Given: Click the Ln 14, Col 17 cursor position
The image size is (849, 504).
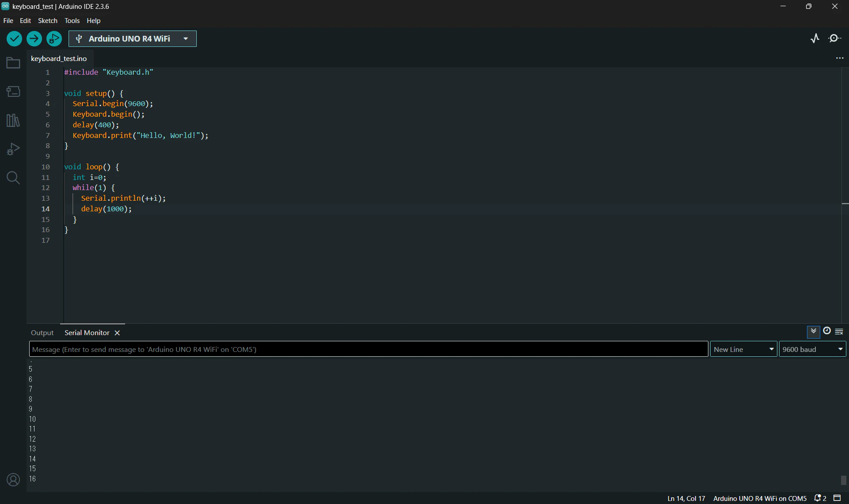Looking at the screenshot, I should (686, 499).
